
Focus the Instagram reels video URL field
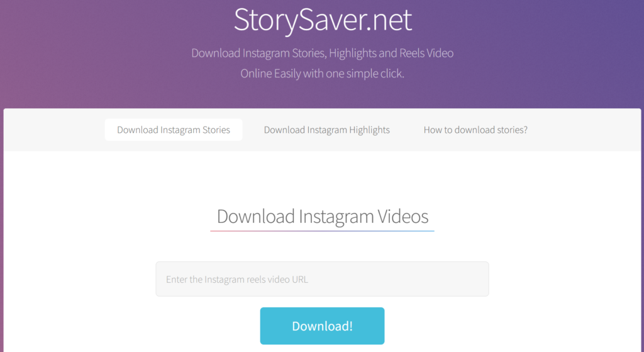[322, 279]
